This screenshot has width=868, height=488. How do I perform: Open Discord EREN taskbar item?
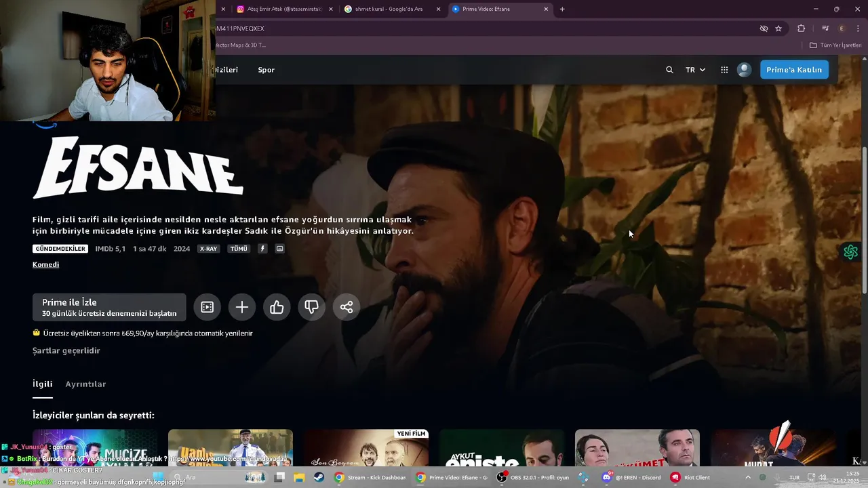[x=631, y=477]
